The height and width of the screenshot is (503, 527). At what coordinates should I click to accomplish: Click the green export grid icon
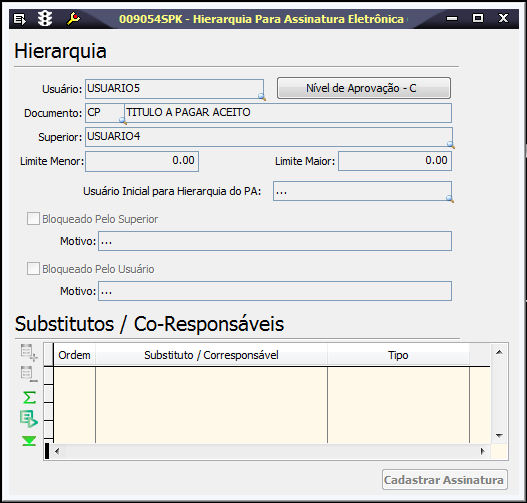click(x=29, y=419)
